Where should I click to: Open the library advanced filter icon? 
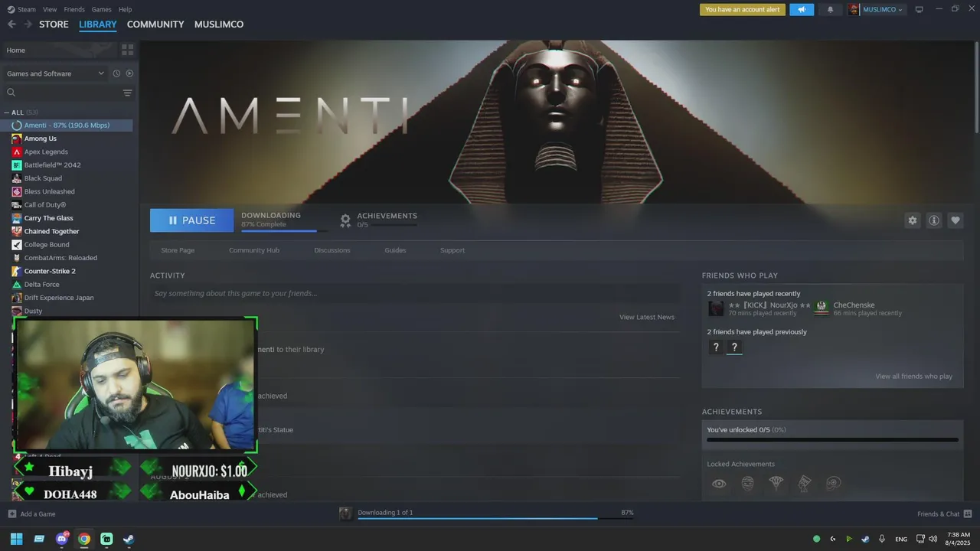[127, 93]
